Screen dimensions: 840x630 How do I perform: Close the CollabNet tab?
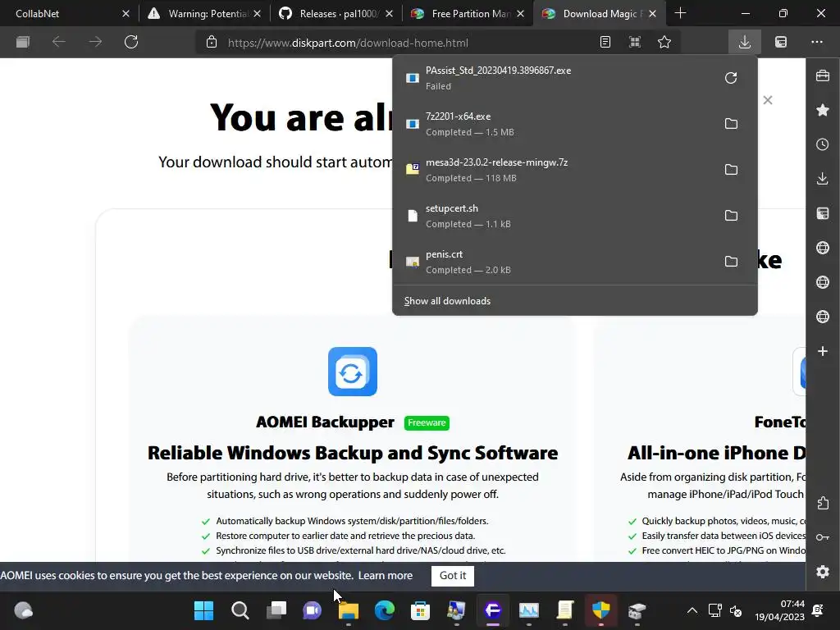click(x=126, y=14)
